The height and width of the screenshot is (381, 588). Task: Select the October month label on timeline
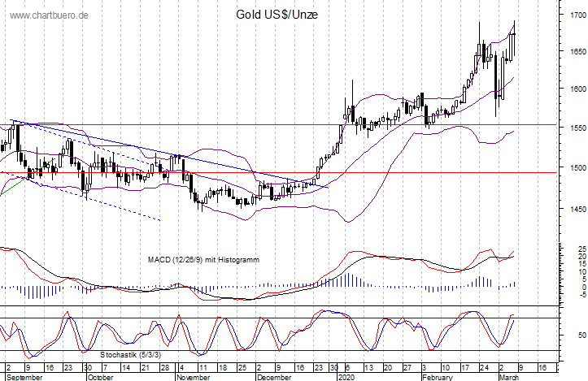(100, 376)
